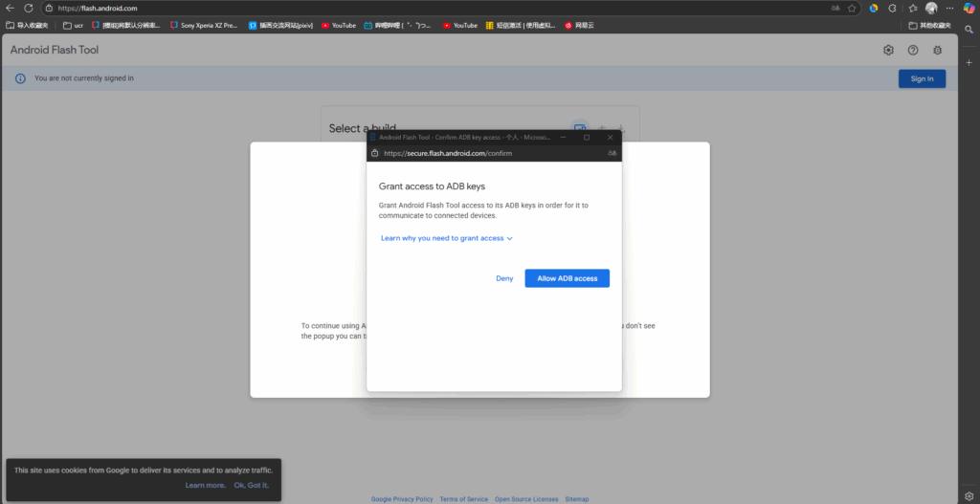Open the Copilot icon in browser toolbar
The height and width of the screenshot is (504, 980).
(x=969, y=8)
